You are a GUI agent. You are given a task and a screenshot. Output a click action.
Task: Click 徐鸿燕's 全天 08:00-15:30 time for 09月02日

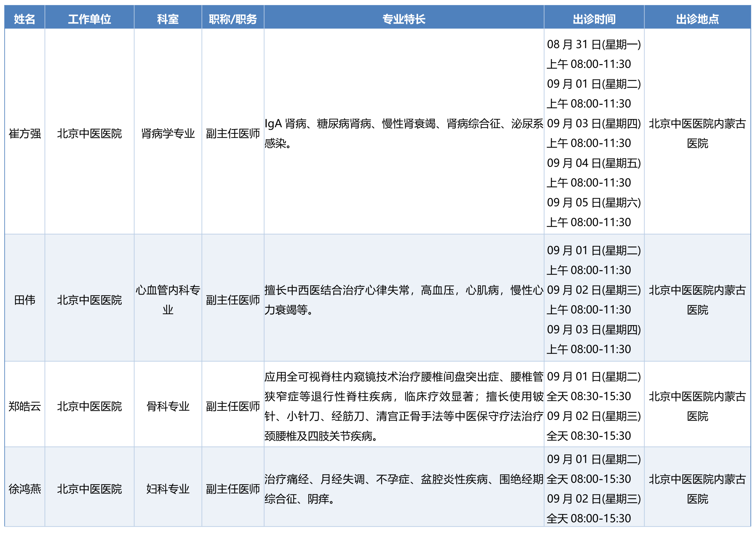click(x=589, y=518)
